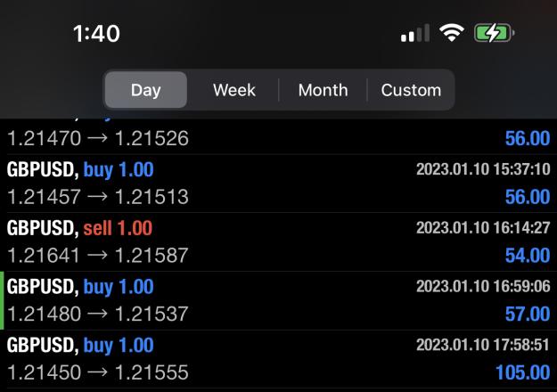The image size is (557, 392).
Task: Tap the timestamp 2023.01.10 16:14:27
Action: 483,227
